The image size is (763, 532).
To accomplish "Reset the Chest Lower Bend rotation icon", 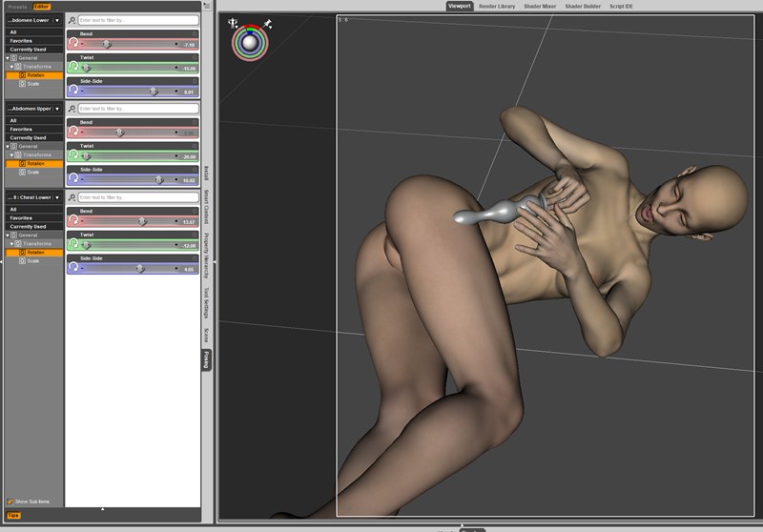I will click(x=73, y=220).
